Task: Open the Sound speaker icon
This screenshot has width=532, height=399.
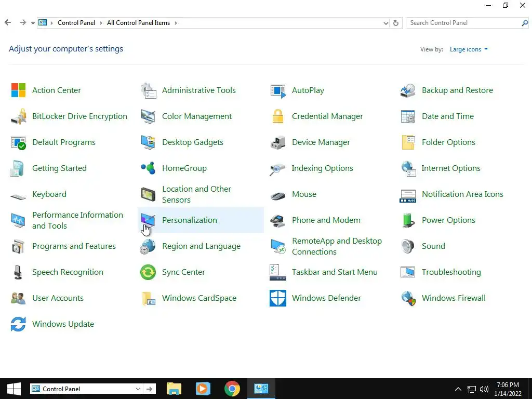Action: pos(407,246)
